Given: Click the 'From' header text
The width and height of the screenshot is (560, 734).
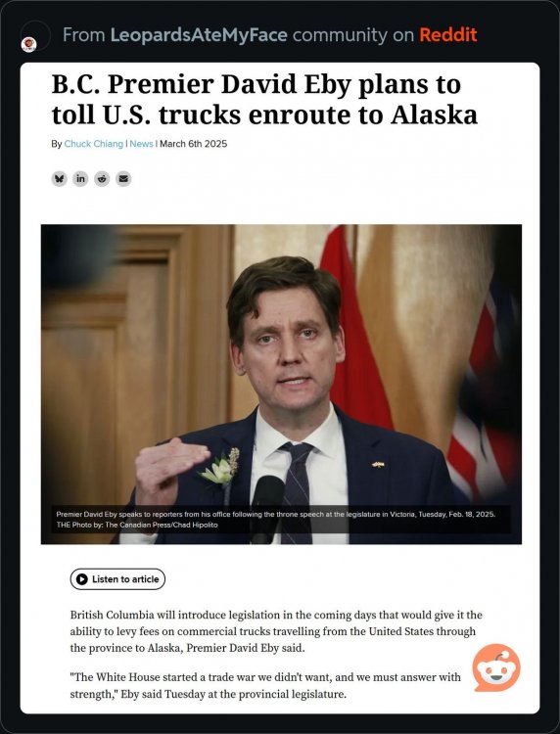Looking at the screenshot, I should [84, 35].
